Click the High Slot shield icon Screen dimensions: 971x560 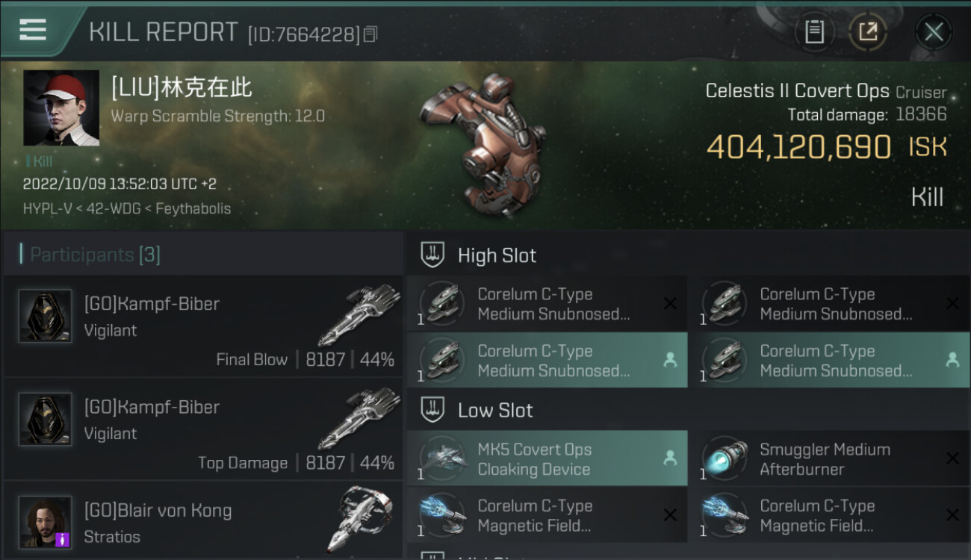(432, 255)
